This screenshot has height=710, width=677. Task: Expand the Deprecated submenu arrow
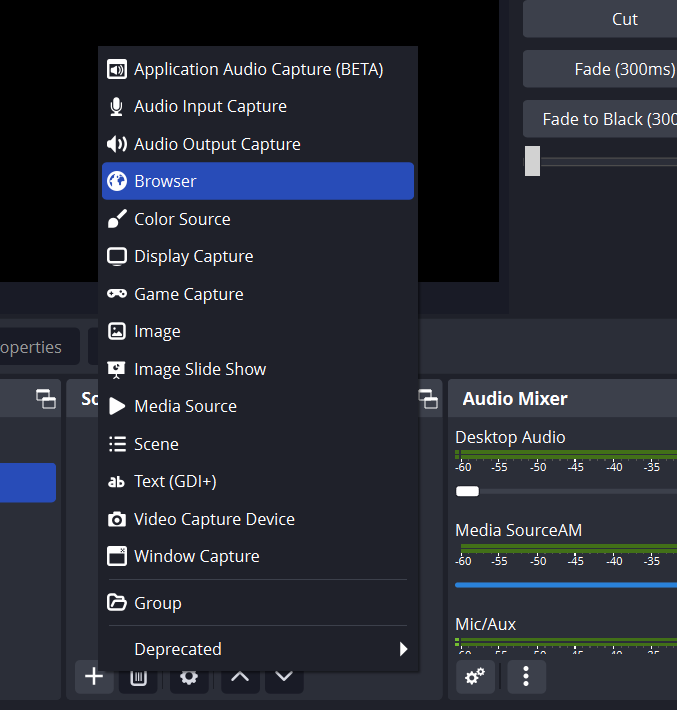pyautogui.click(x=403, y=649)
